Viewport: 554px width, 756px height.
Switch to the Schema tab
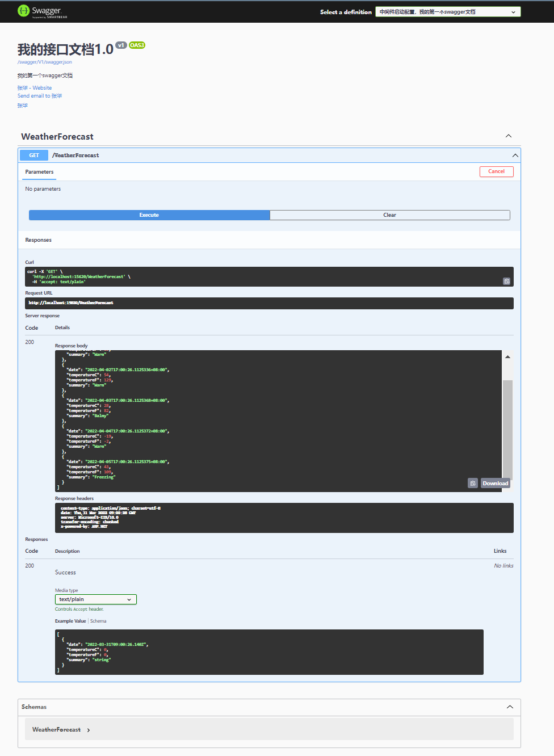[98, 621]
